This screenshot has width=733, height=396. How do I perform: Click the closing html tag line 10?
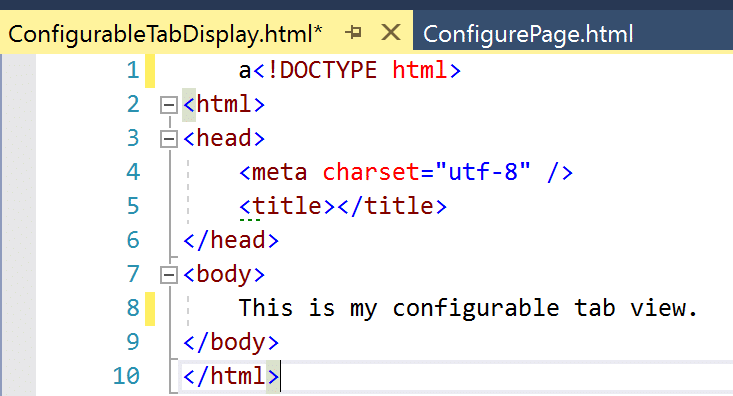tap(231, 376)
